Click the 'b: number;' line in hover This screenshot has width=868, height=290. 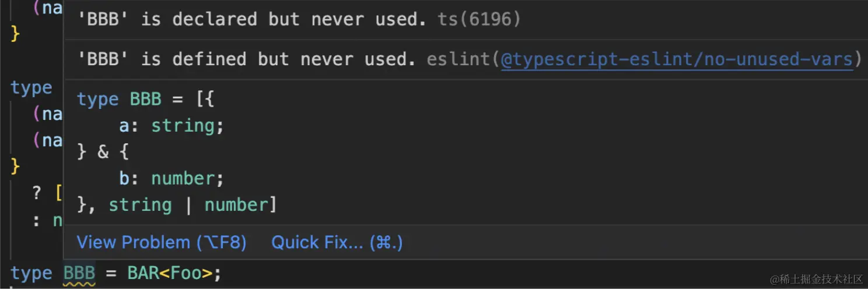(171, 178)
